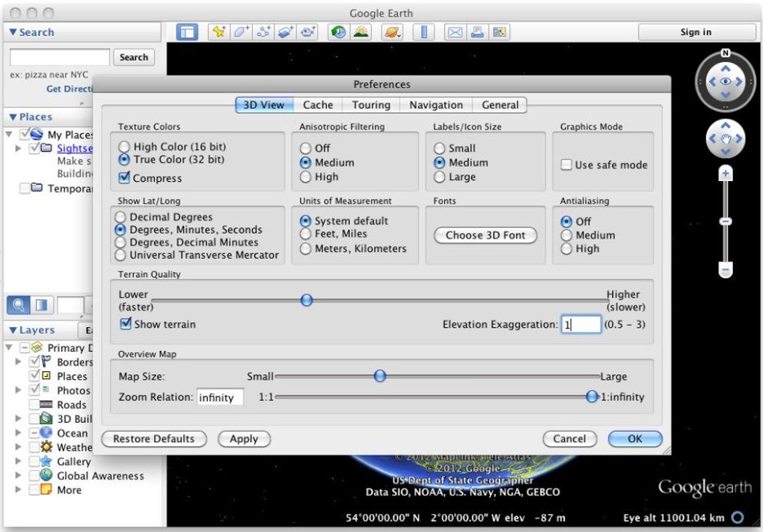Cancel the Preferences dialog
This screenshot has height=532, width=763.
coord(569,438)
